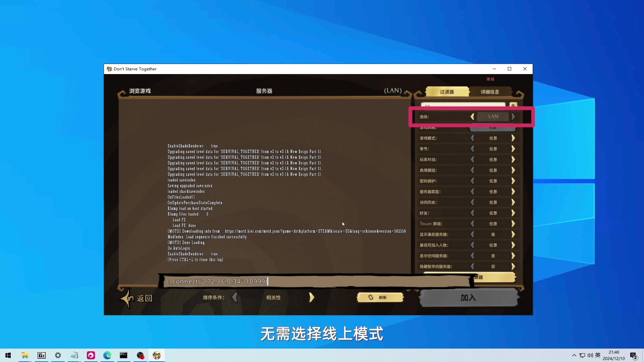The height and width of the screenshot is (362, 644).
Task: Toggle 显示满员服务器 with its left arrow
Action: point(472,234)
